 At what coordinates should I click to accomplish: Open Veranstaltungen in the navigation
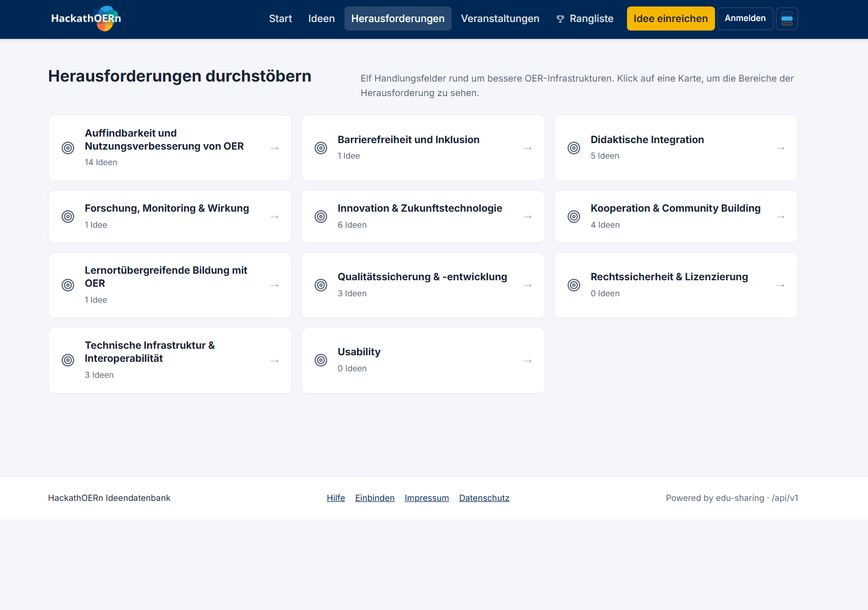[500, 19]
